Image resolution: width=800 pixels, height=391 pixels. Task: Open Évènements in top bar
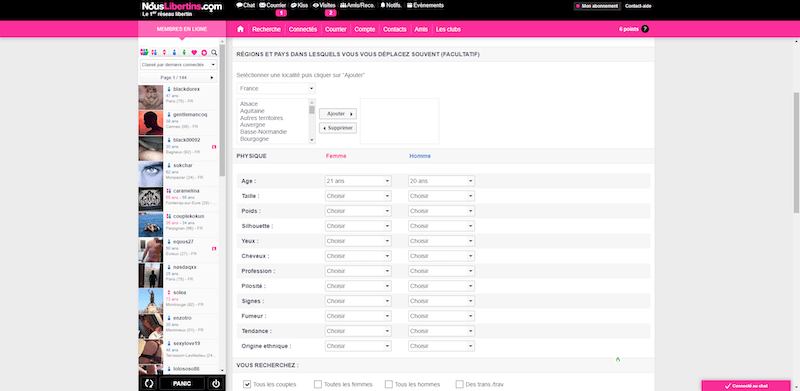(x=425, y=5)
